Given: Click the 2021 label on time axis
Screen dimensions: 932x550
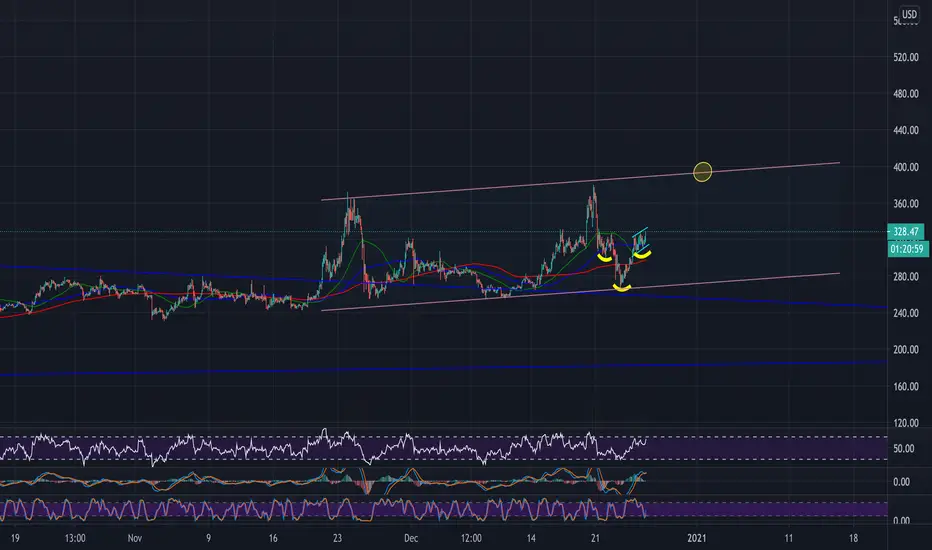Looking at the screenshot, I should pyautogui.click(x=697, y=538).
